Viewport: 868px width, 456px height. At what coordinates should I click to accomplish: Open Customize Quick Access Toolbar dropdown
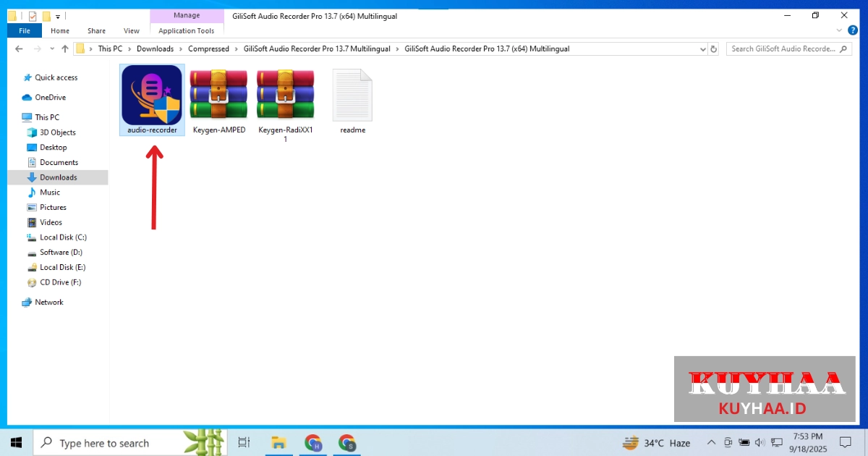tap(57, 16)
